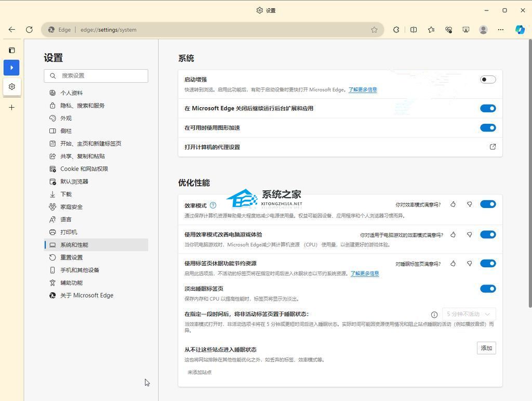Viewport: 532px width, 401px height.
Task: Click the 添加 button for never-sleep sites
Action: point(486,348)
